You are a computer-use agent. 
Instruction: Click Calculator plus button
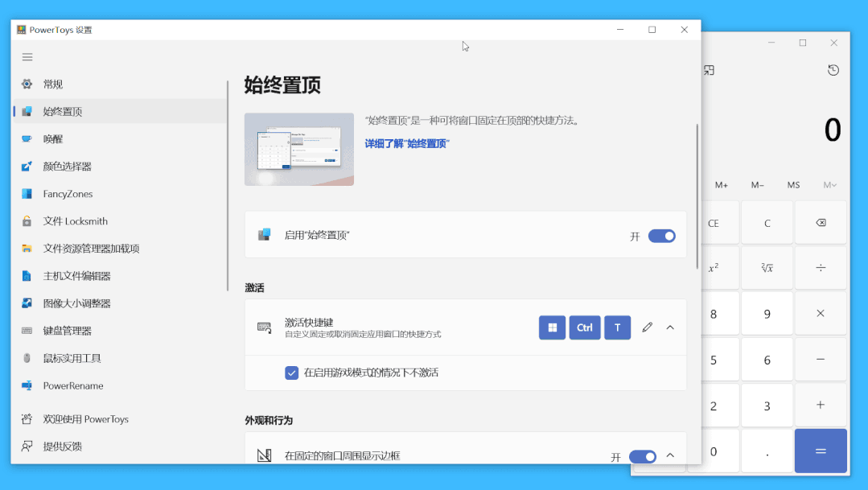(821, 406)
